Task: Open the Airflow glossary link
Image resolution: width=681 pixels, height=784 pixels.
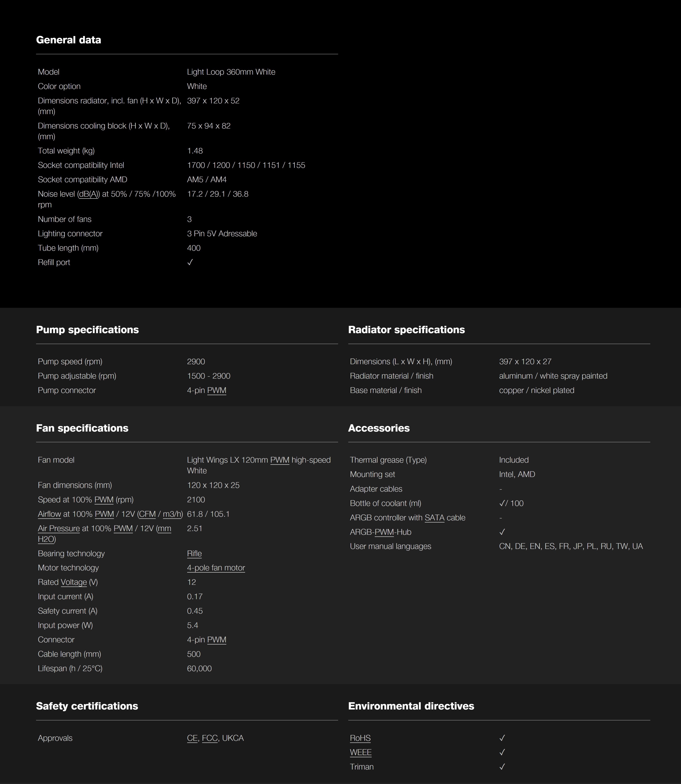Action: pyautogui.click(x=49, y=514)
